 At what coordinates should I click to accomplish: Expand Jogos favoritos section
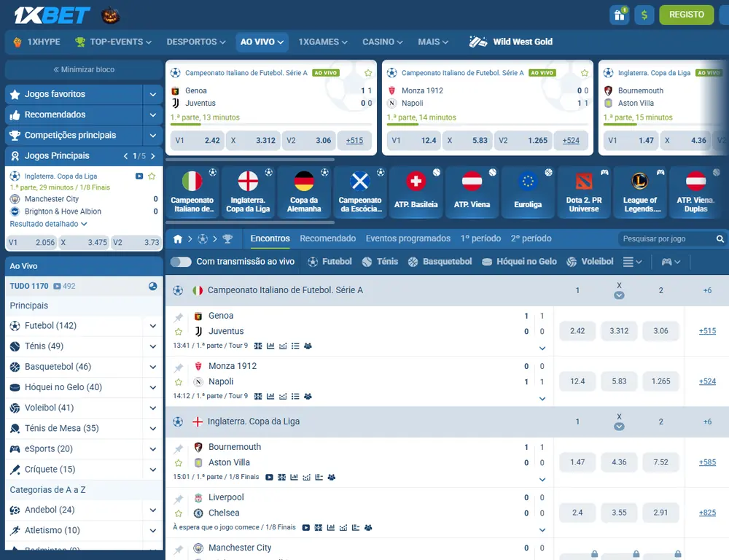pyautogui.click(x=152, y=94)
